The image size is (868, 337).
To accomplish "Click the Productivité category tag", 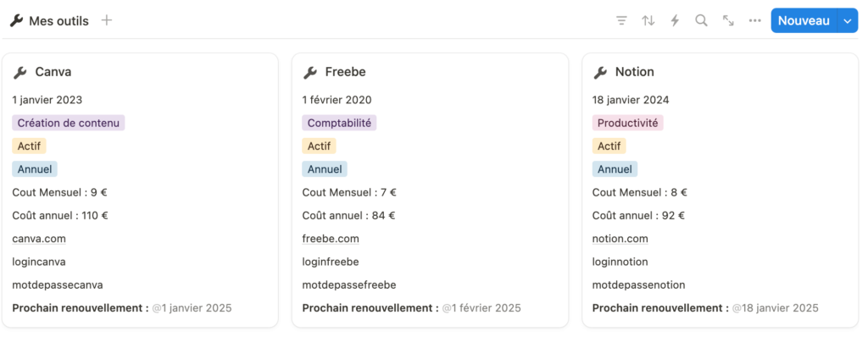I will click(x=628, y=123).
